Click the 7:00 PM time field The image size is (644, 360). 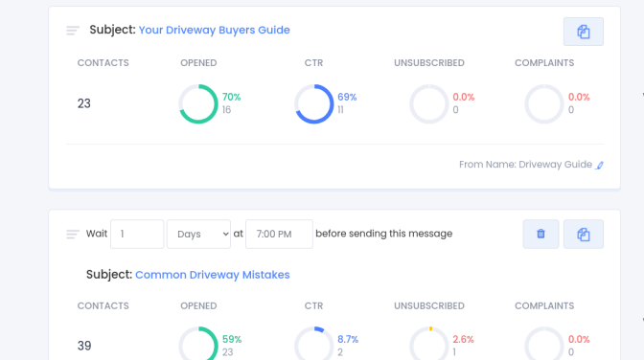tap(279, 234)
